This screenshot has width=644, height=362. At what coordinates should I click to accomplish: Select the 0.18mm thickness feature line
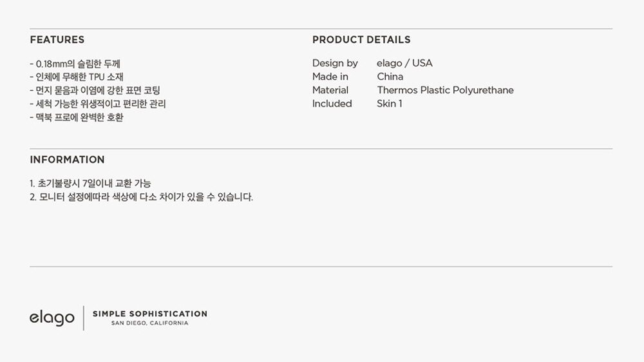(x=75, y=64)
